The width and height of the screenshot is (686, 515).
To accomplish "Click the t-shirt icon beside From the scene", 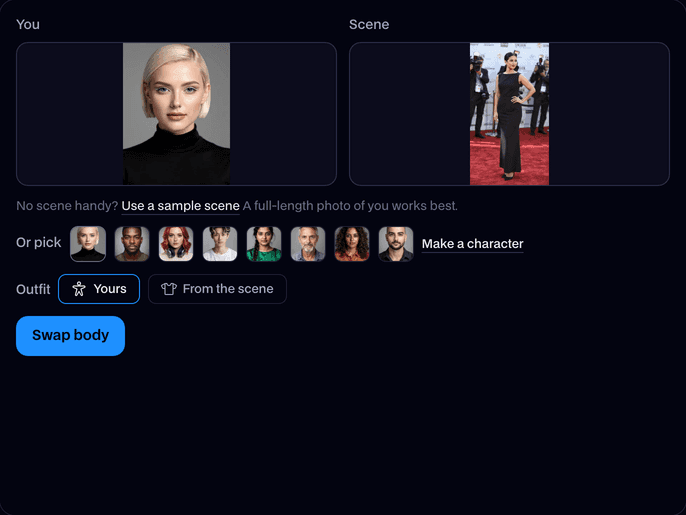I will pyautogui.click(x=169, y=289).
